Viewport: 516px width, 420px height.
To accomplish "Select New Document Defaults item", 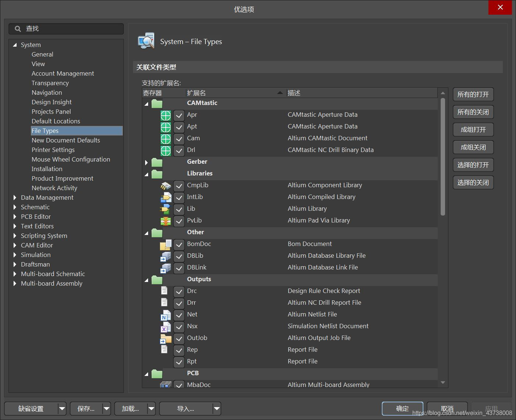I will click(66, 140).
